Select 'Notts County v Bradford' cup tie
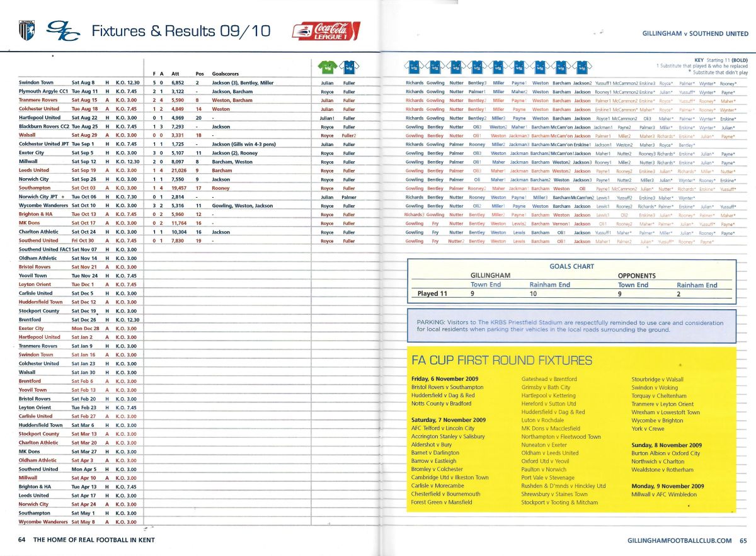The height and width of the screenshot is (556, 756). (x=440, y=404)
